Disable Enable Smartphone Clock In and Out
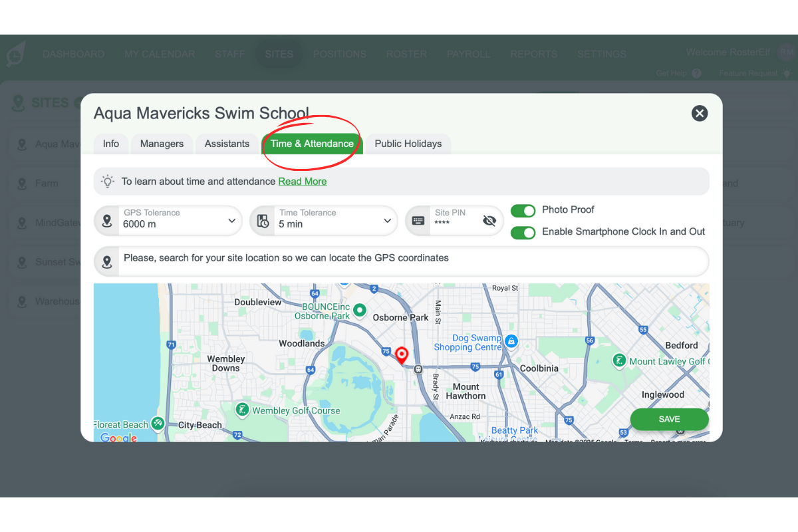 (523, 232)
